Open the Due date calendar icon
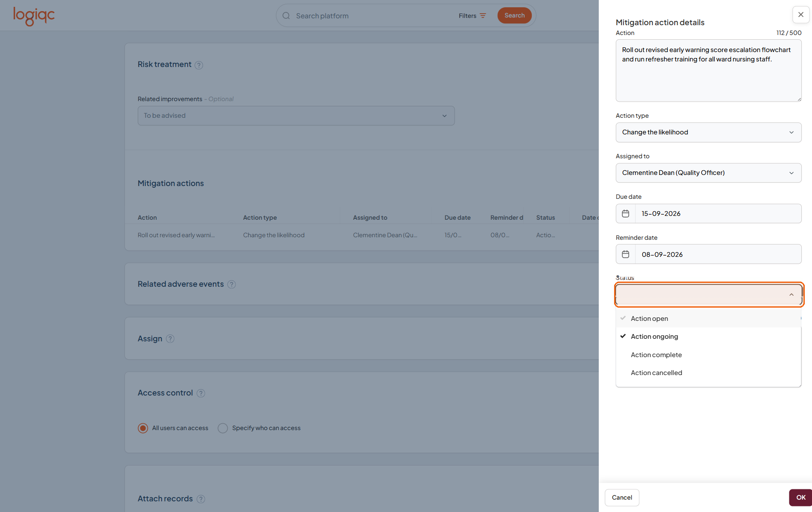Image resolution: width=812 pixels, height=512 pixels. [x=626, y=213]
